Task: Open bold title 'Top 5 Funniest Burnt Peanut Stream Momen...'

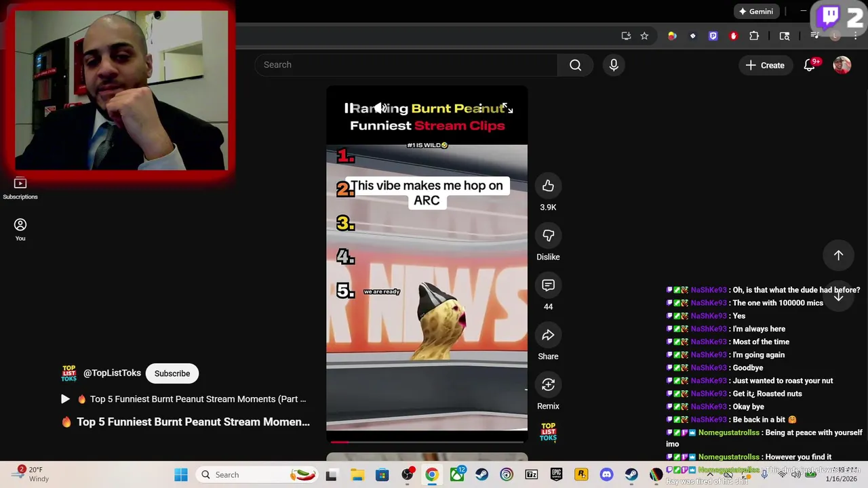Action: (x=193, y=422)
